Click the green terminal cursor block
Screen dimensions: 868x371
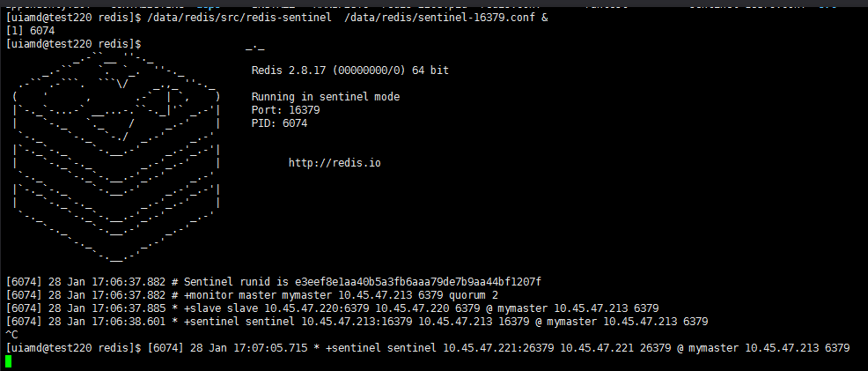(8, 361)
